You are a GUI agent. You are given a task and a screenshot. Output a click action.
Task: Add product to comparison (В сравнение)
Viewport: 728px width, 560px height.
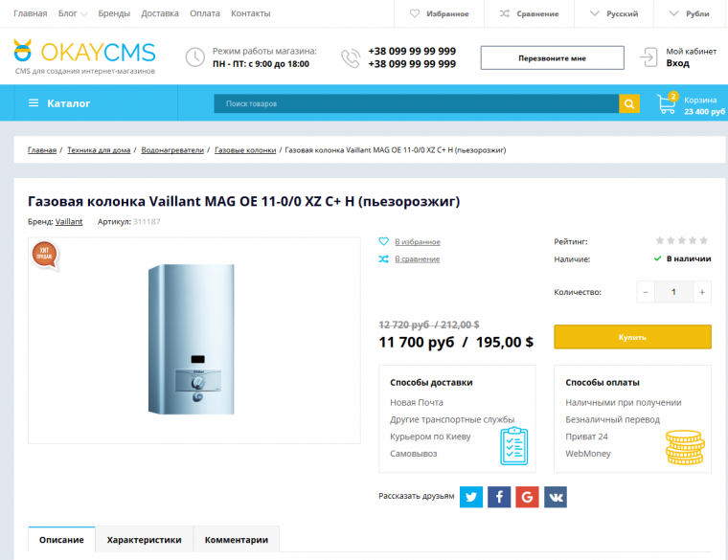(x=417, y=259)
